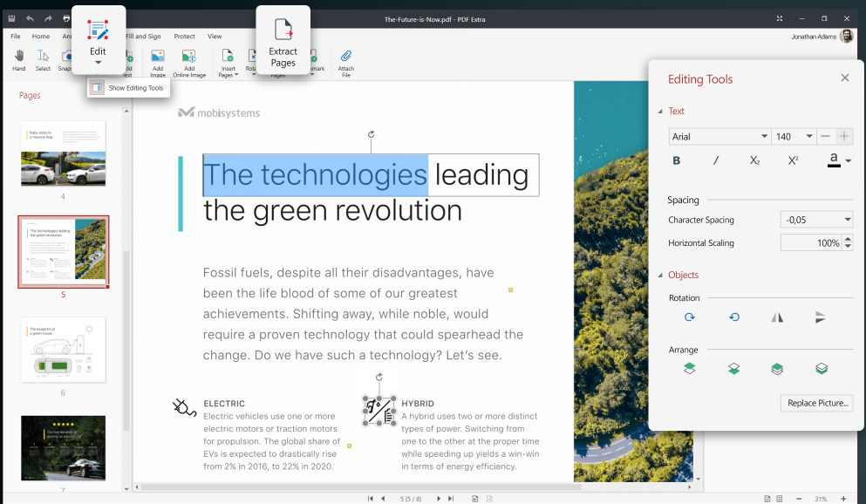Click the Replace Picture button

pos(815,403)
